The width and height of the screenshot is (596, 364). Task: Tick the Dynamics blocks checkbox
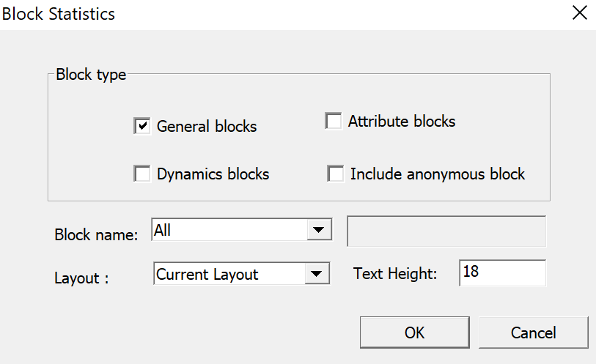[142, 174]
